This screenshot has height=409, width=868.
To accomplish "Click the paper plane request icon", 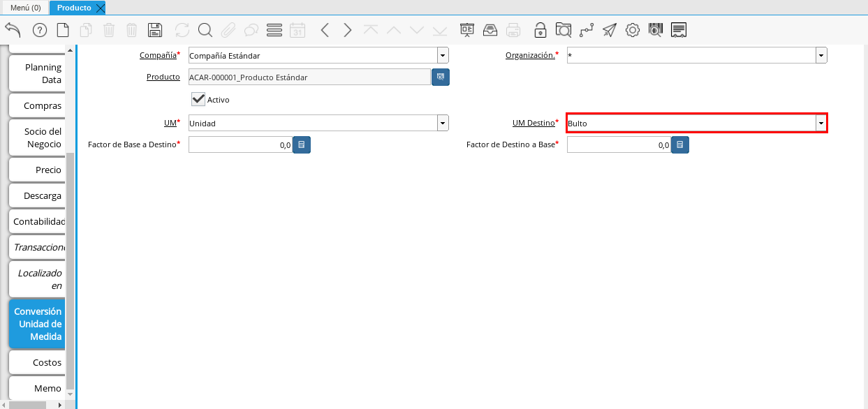I will click(610, 30).
